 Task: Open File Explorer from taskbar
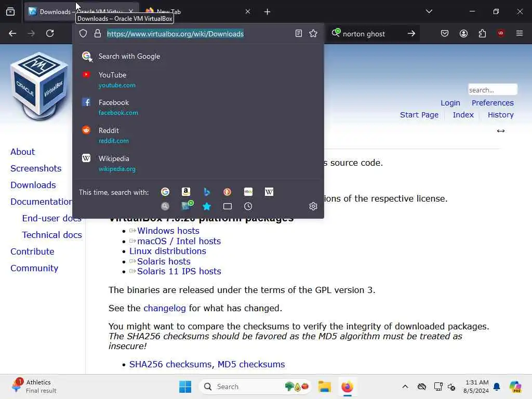coord(324,387)
